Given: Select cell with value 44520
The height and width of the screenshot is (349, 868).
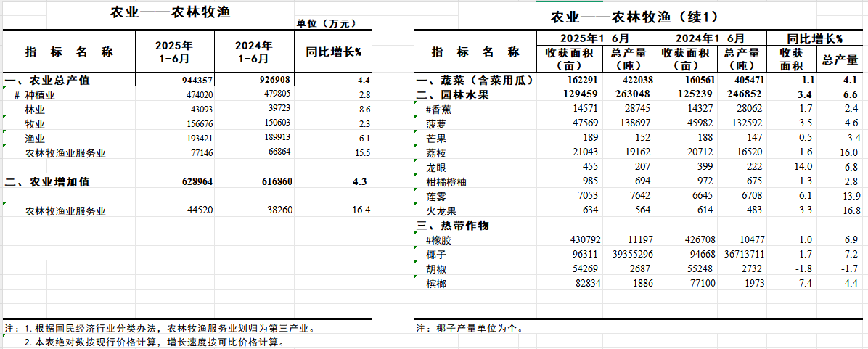Looking at the screenshot, I should point(199,210).
